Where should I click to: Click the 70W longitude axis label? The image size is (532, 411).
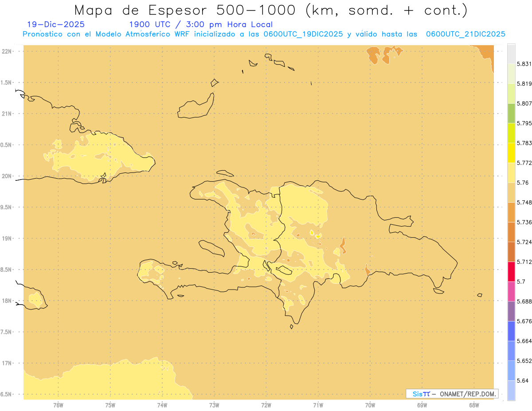tap(370, 405)
